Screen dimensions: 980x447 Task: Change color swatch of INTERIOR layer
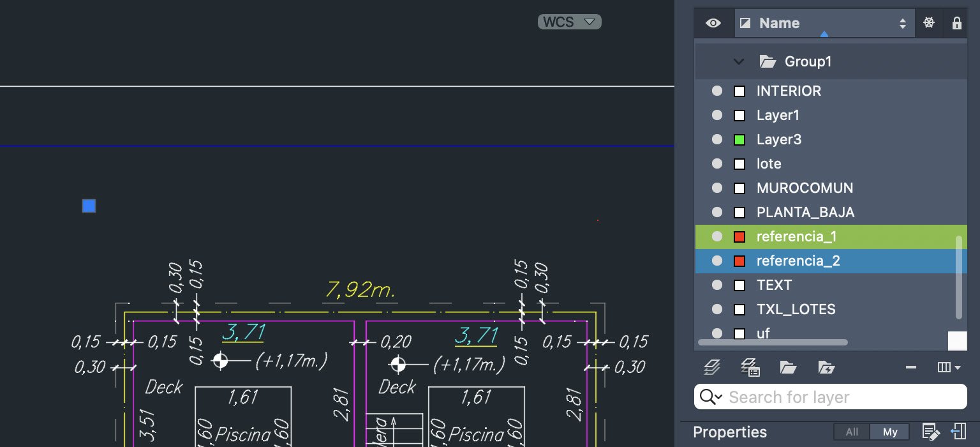[x=739, y=91]
